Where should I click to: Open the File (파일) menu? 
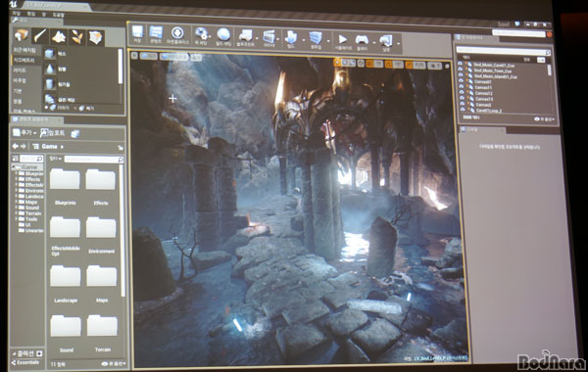pos(17,13)
